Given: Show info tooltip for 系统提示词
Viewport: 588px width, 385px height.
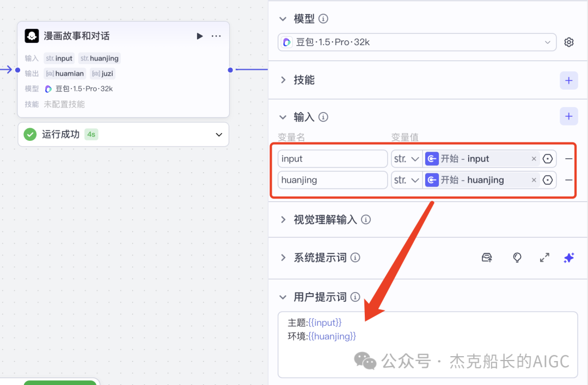Looking at the screenshot, I should point(355,257).
